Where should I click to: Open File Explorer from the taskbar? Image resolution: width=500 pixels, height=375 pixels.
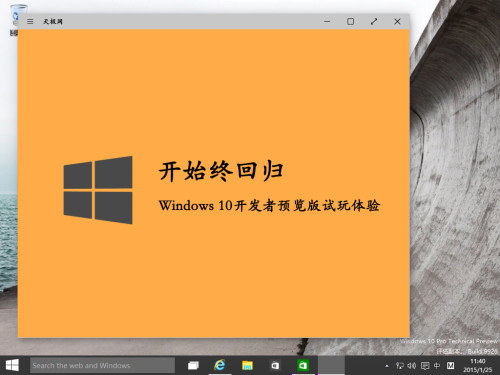(x=247, y=365)
